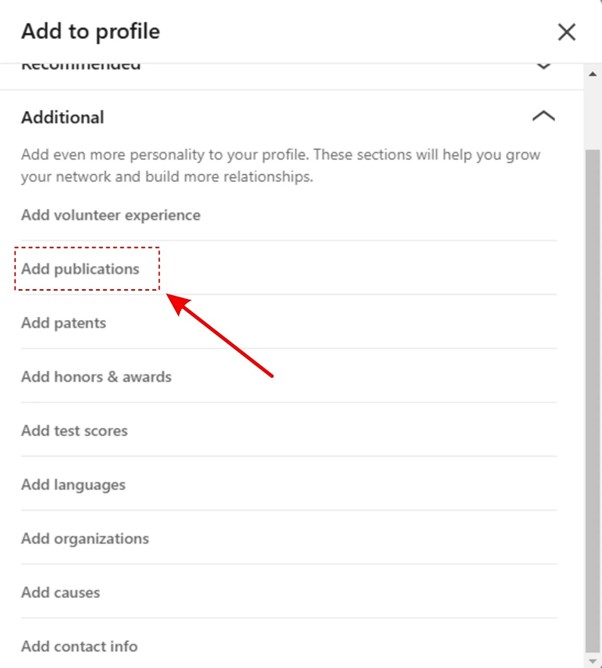Click the scrollbar up arrow
Image resolution: width=602 pixels, height=668 pixels.
click(592, 74)
